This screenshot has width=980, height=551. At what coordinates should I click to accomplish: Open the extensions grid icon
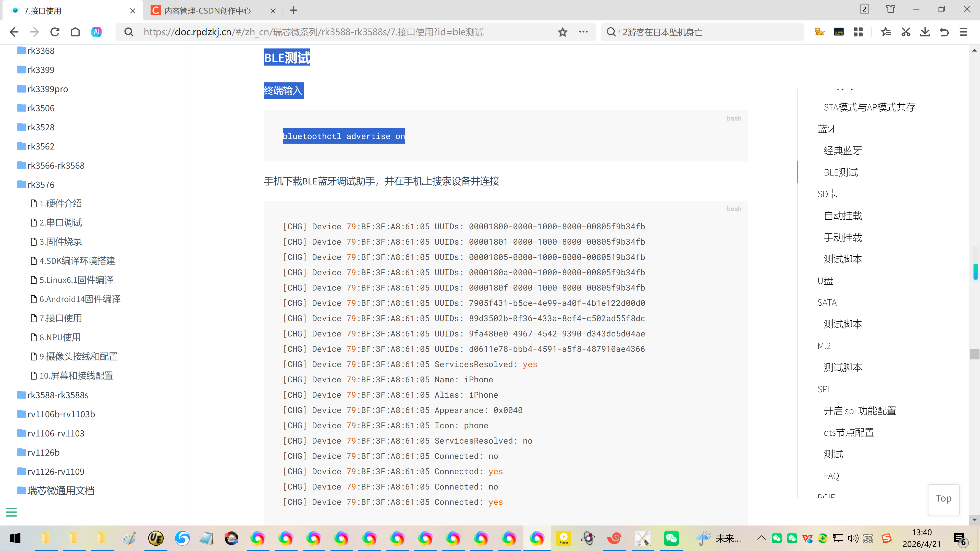[858, 32]
